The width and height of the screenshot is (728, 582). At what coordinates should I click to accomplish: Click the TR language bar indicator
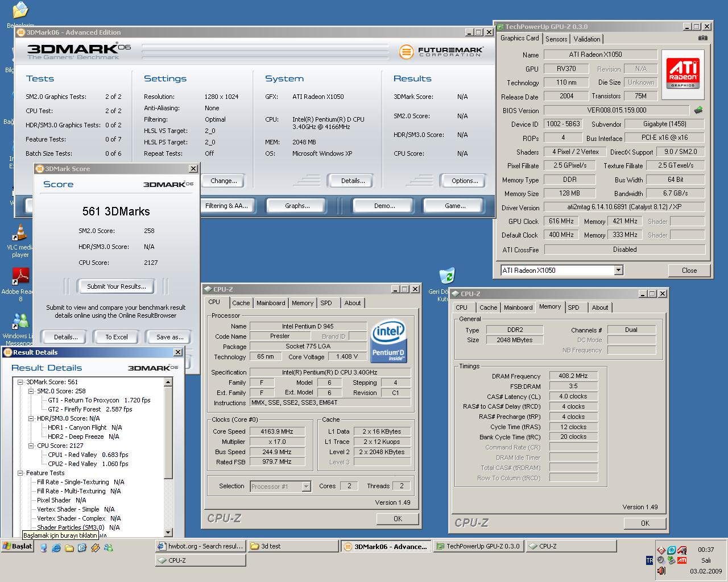tap(650, 560)
